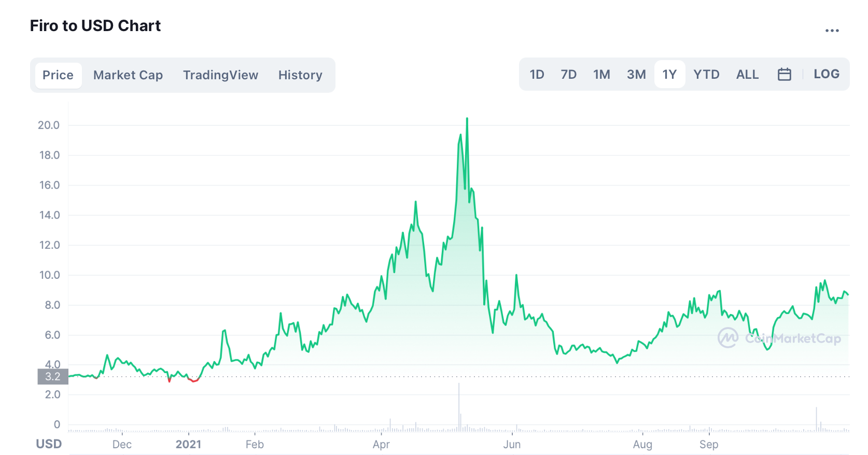Switch to the Price tab
Screen dimensions: 868x455
click(58, 75)
